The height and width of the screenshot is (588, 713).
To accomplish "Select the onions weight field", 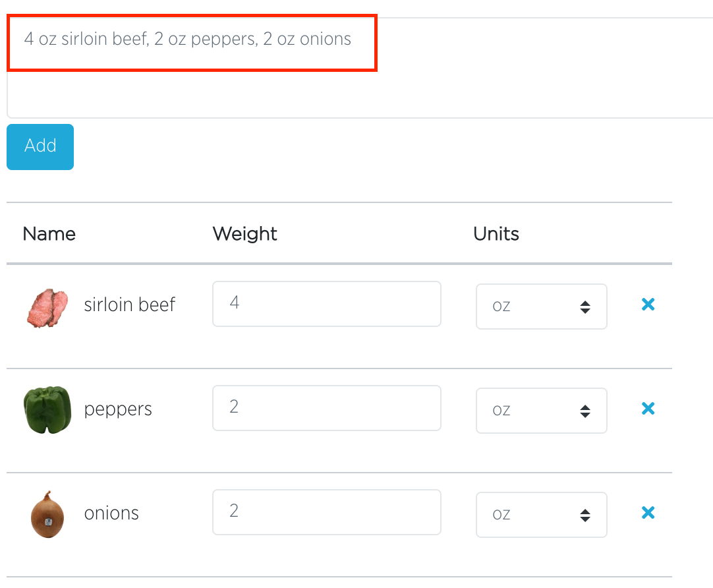I will [326, 512].
